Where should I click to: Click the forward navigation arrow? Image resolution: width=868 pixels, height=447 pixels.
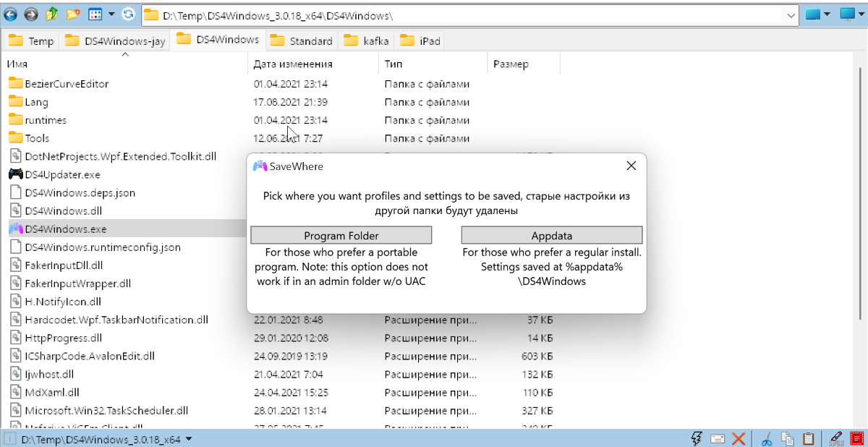pyautogui.click(x=31, y=14)
